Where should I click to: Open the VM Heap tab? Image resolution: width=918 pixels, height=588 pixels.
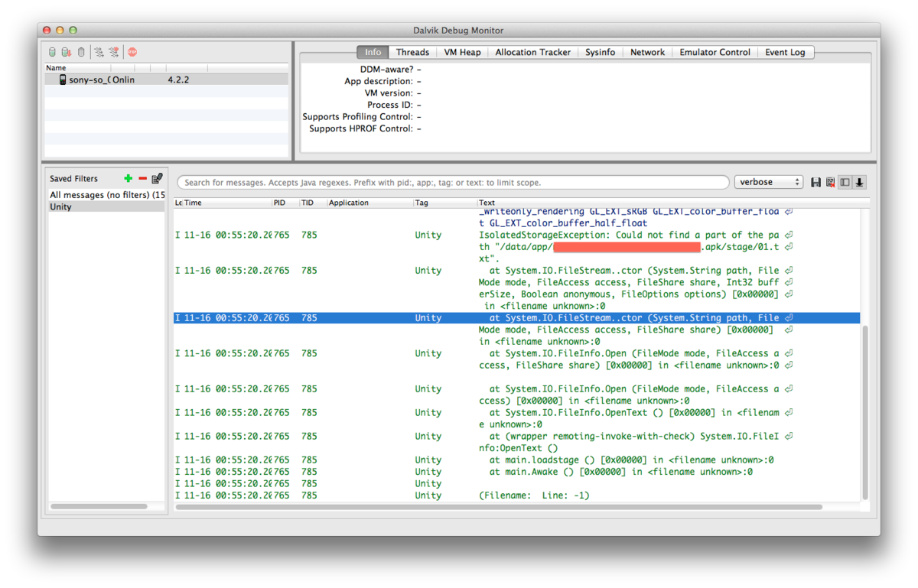point(462,52)
